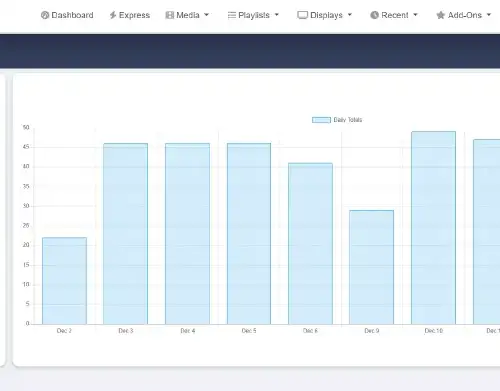The height and width of the screenshot is (391, 500).
Task: Open the Dashboard menu item
Action: pos(67,15)
